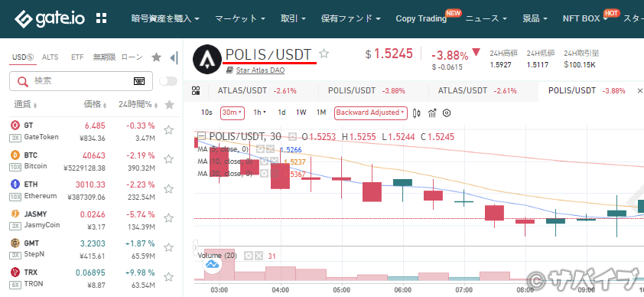Collapse the POLIS/USDT, 30 chart legend

(x=201, y=136)
